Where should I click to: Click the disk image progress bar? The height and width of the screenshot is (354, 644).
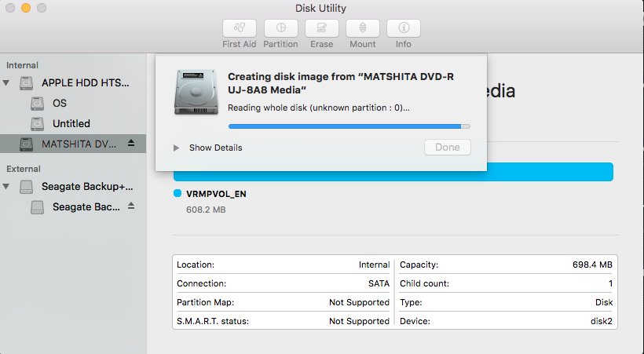pyautogui.click(x=349, y=126)
